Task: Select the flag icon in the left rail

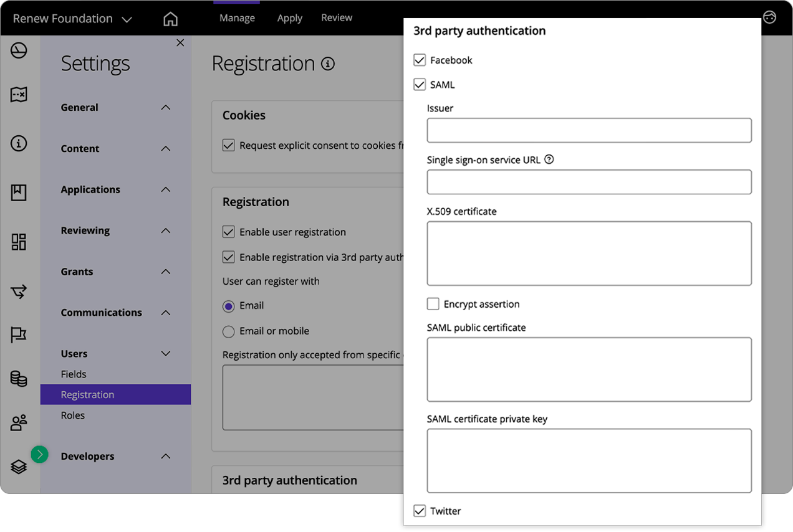Action: pyautogui.click(x=18, y=335)
